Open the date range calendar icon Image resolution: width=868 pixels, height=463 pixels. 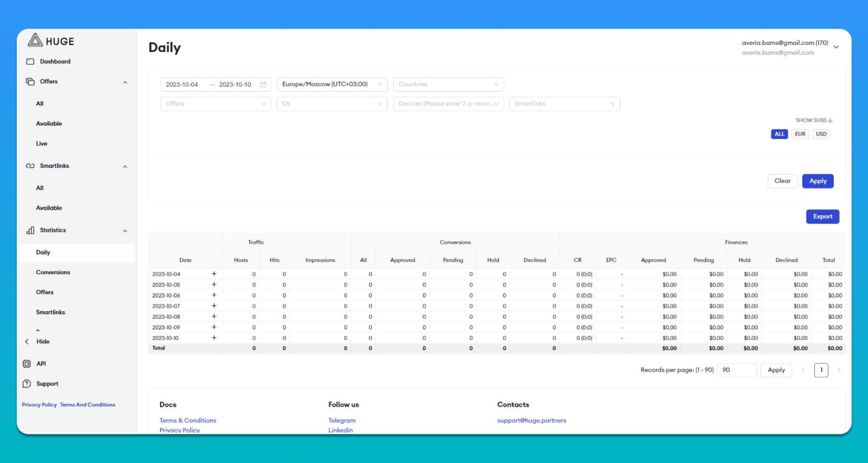pos(263,84)
